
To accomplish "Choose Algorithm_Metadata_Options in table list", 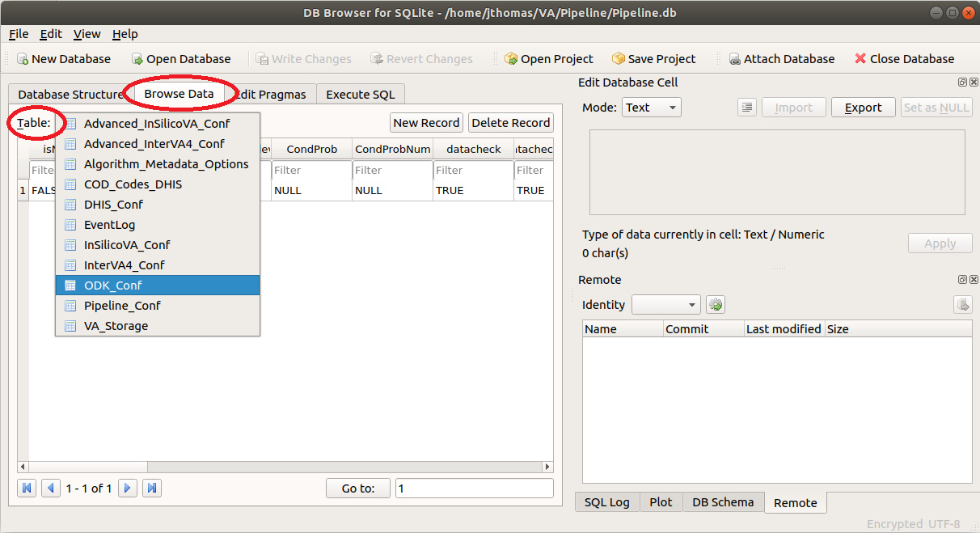I will coord(158,164).
